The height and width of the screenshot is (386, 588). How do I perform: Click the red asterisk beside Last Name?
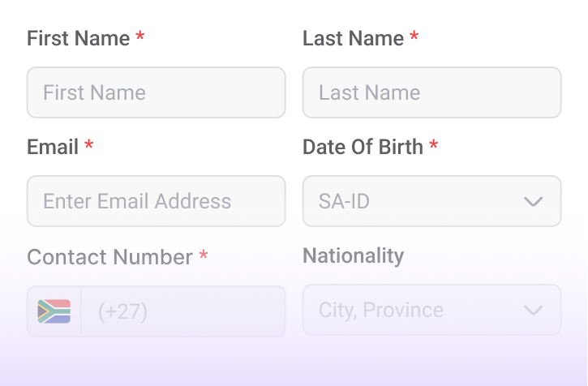click(414, 38)
